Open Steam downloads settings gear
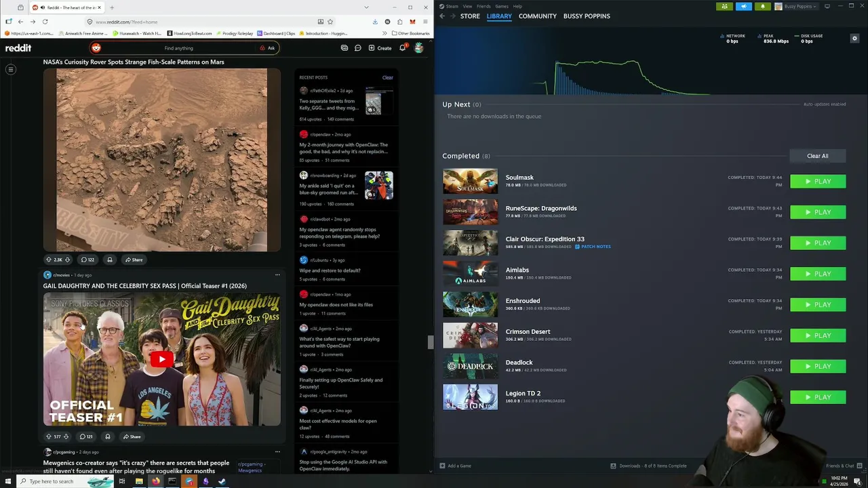The height and width of the screenshot is (488, 868). click(854, 39)
